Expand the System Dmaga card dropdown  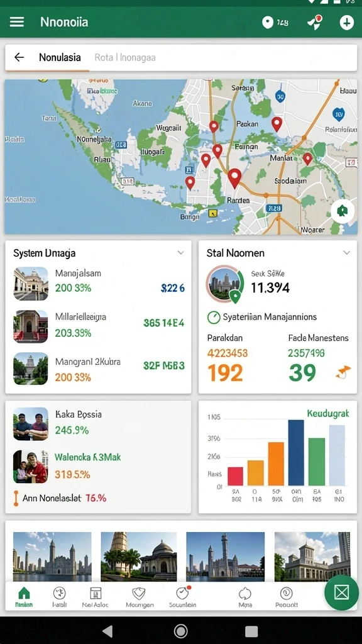[x=180, y=253]
